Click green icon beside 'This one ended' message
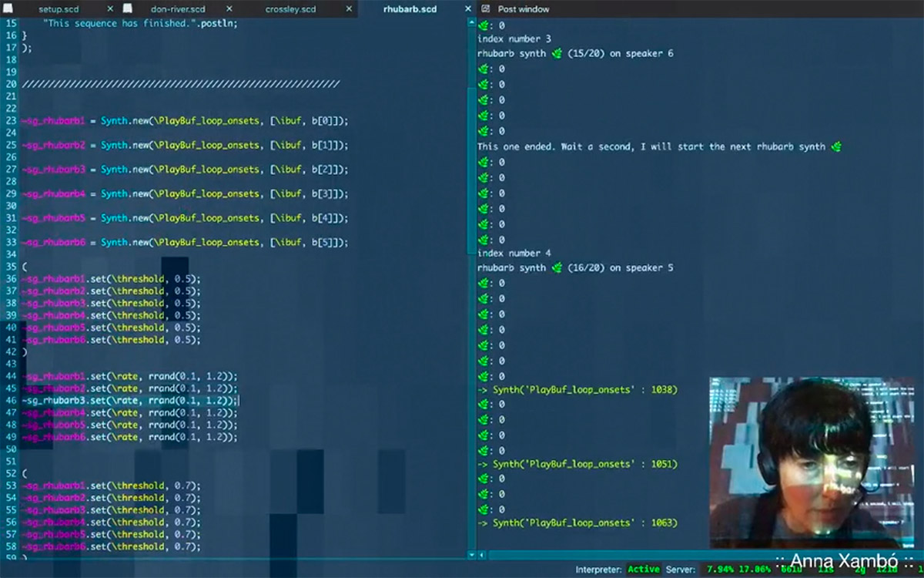 coord(837,146)
